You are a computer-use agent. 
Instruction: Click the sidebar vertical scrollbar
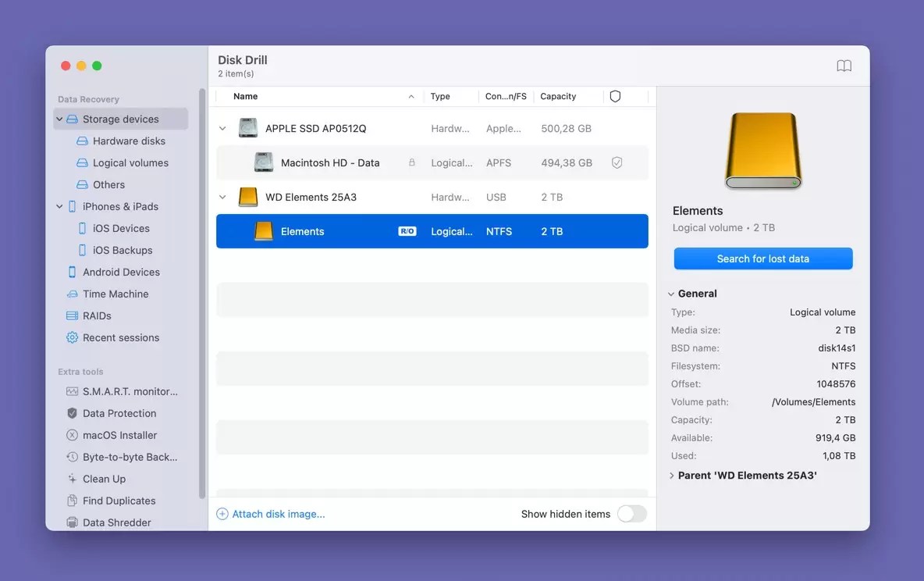(x=202, y=293)
